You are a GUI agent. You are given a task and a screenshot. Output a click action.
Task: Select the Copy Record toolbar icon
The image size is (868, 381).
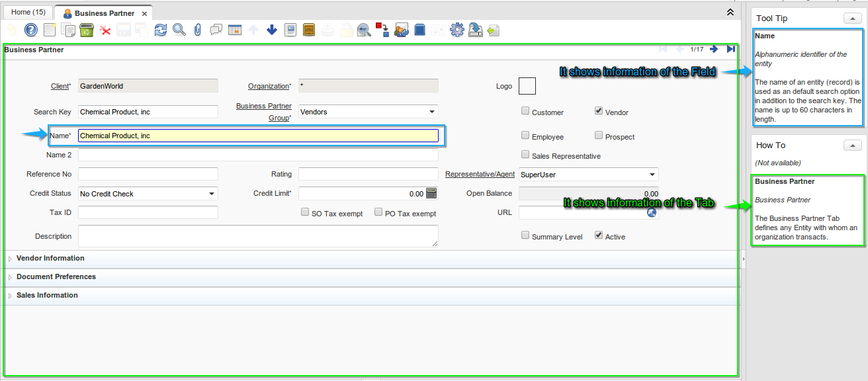[67, 30]
